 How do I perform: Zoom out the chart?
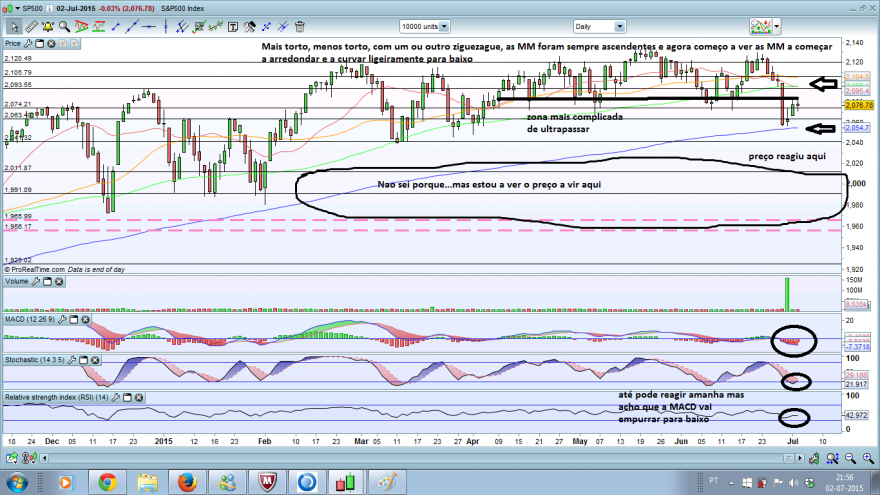[x=850, y=459]
